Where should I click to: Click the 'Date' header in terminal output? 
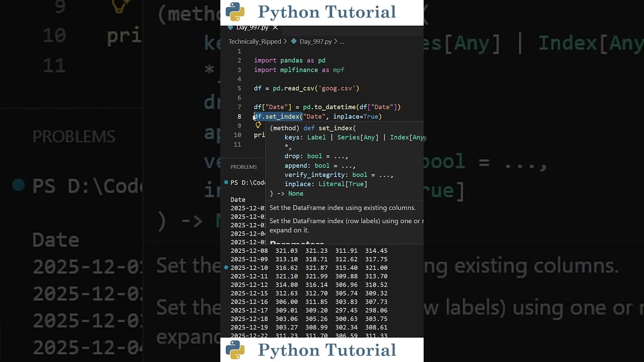coord(238,200)
